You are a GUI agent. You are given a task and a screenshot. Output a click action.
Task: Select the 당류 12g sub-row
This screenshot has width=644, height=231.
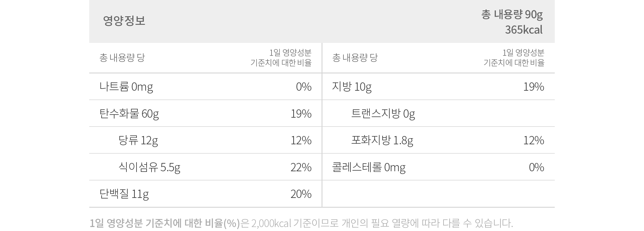[138, 141]
